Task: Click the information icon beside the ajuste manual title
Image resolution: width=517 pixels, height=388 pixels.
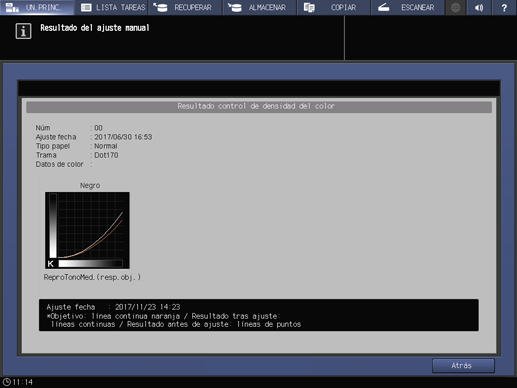Action: pos(23,31)
